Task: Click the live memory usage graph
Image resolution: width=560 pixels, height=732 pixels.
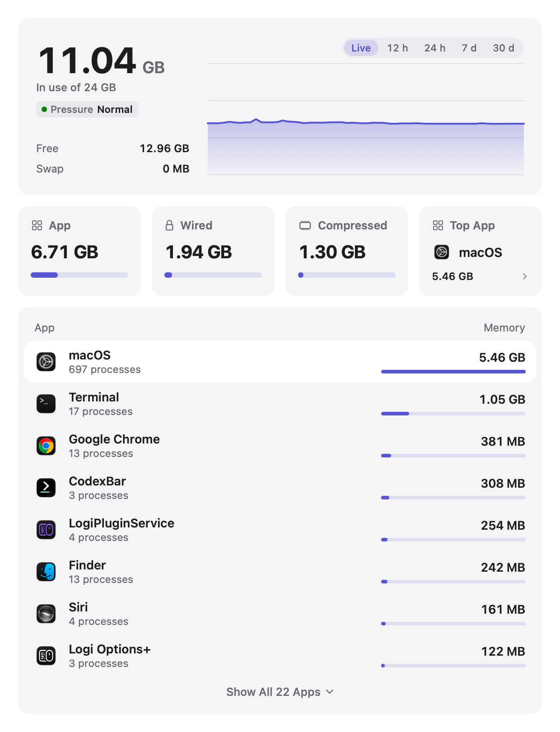Action: tap(366, 119)
